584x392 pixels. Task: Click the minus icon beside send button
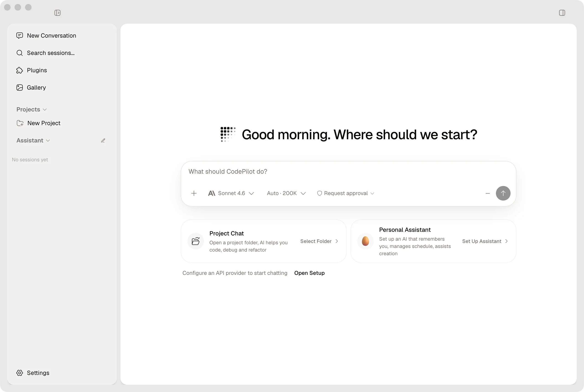click(x=488, y=193)
